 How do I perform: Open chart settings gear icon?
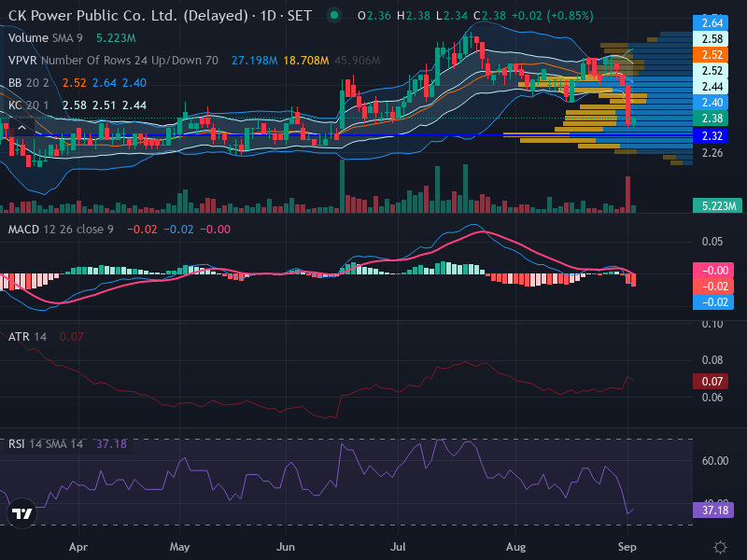[x=720, y=547]
